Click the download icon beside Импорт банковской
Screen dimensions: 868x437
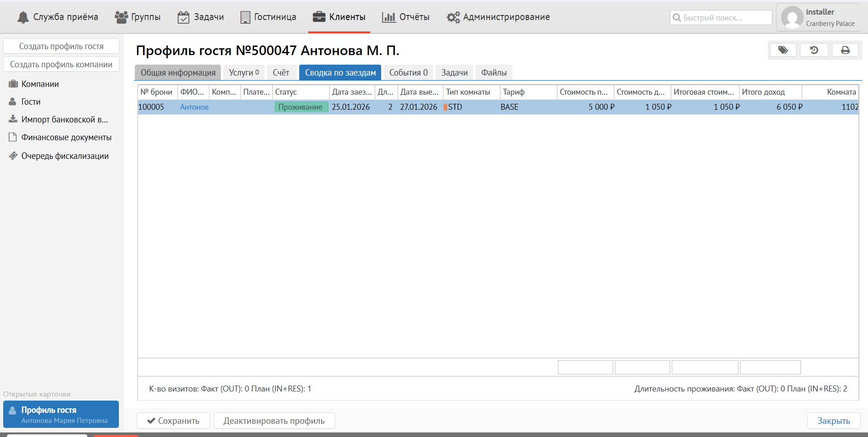(x=13, y=119)
